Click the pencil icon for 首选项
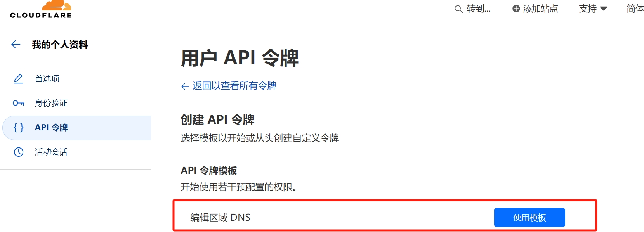This screenshot has height=232, width=644. pyautogui.click(x=19, y=79)
